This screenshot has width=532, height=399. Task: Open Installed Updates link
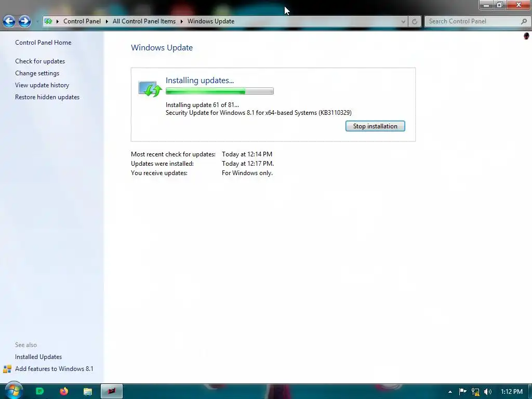pos(38,357)
